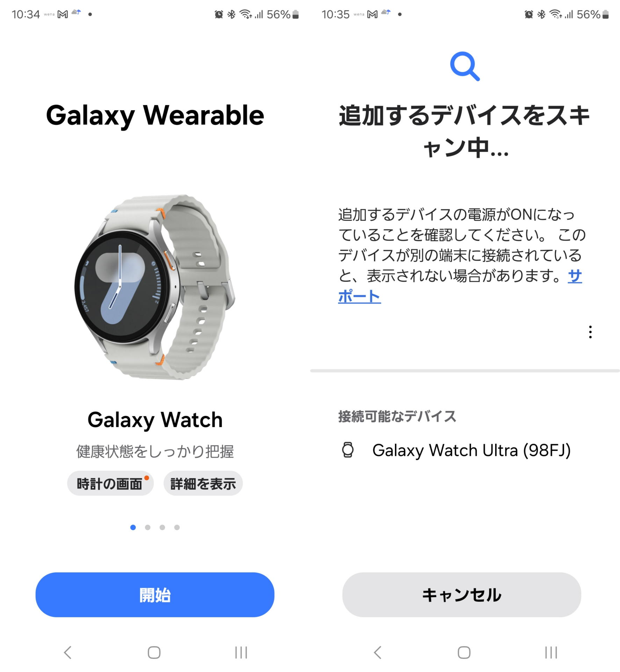Tap the blue 開始 start button
Viewport: 620px width, 672px height.
tap(155, 595)
